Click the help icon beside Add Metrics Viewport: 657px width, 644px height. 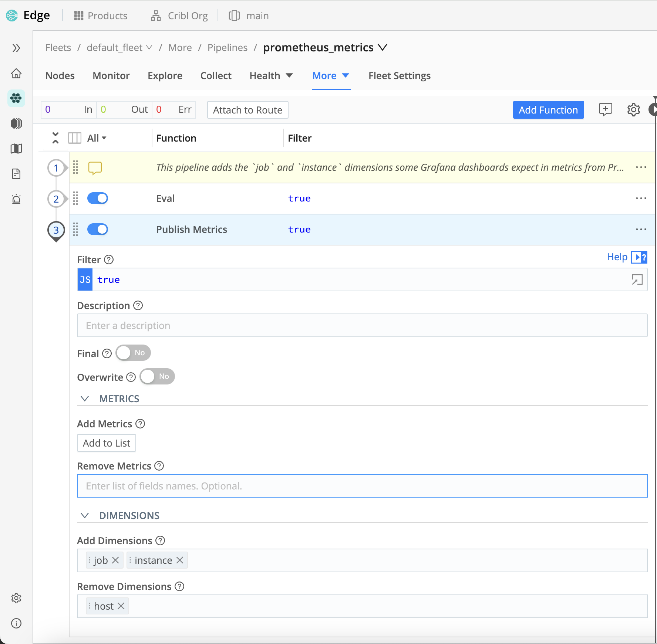point(140,424)
